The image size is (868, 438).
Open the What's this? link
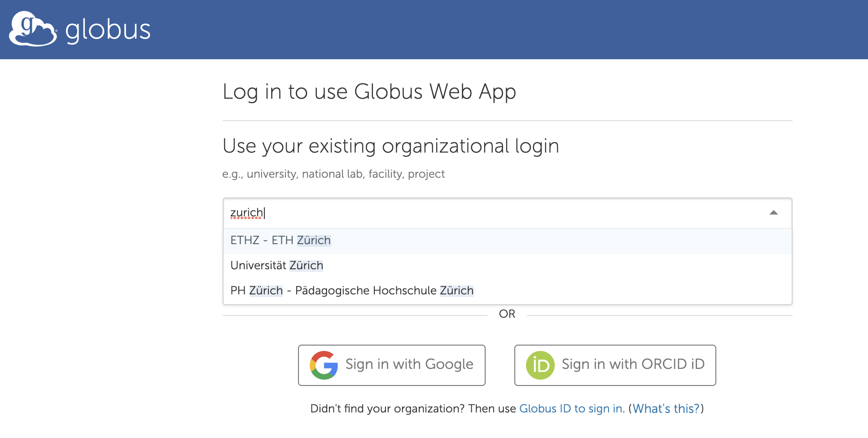(x=666, y=408)
